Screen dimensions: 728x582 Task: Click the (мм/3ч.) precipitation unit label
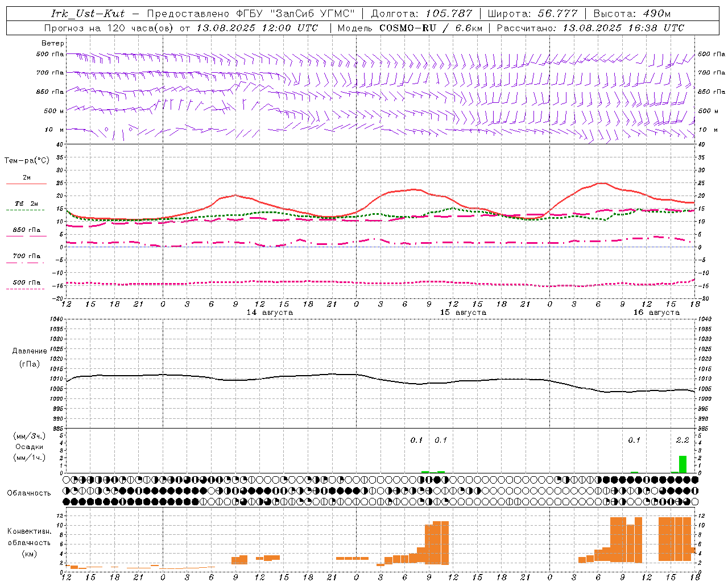29,436
